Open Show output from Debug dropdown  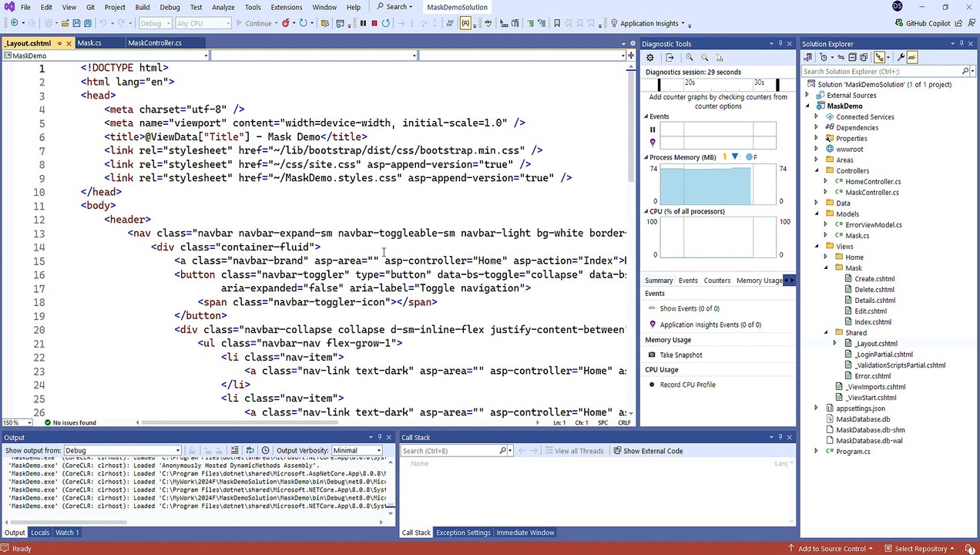(123, 450)
